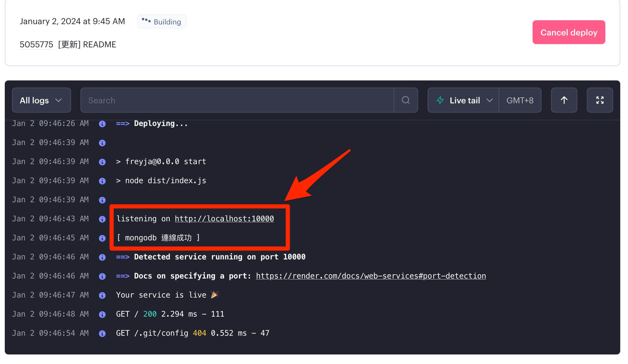Click the localhost:10000 hyperlink
628x364 pixels.
click(x=224, y=218)
